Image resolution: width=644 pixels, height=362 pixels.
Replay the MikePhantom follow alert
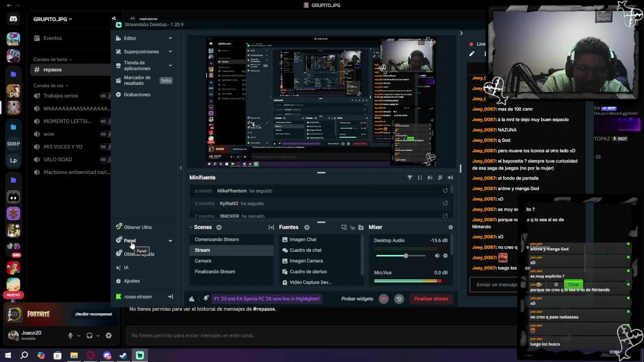click(x=445, y=191)
